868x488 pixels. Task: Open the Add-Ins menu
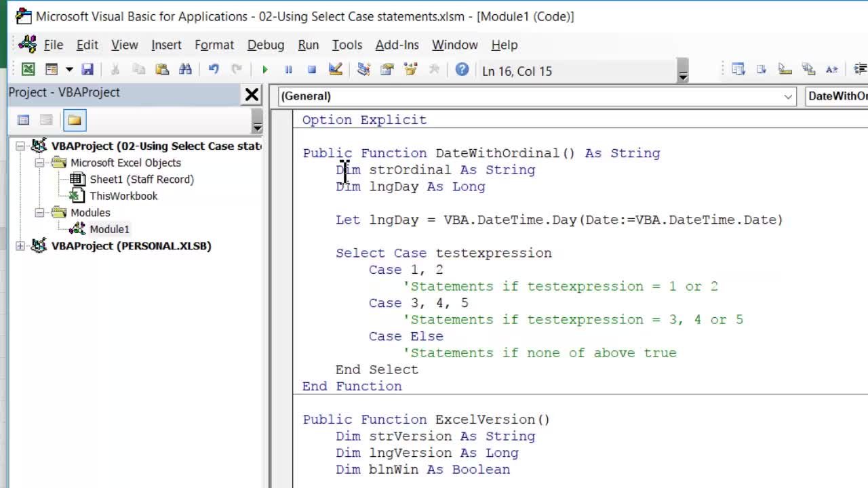[x=397, y=45]
